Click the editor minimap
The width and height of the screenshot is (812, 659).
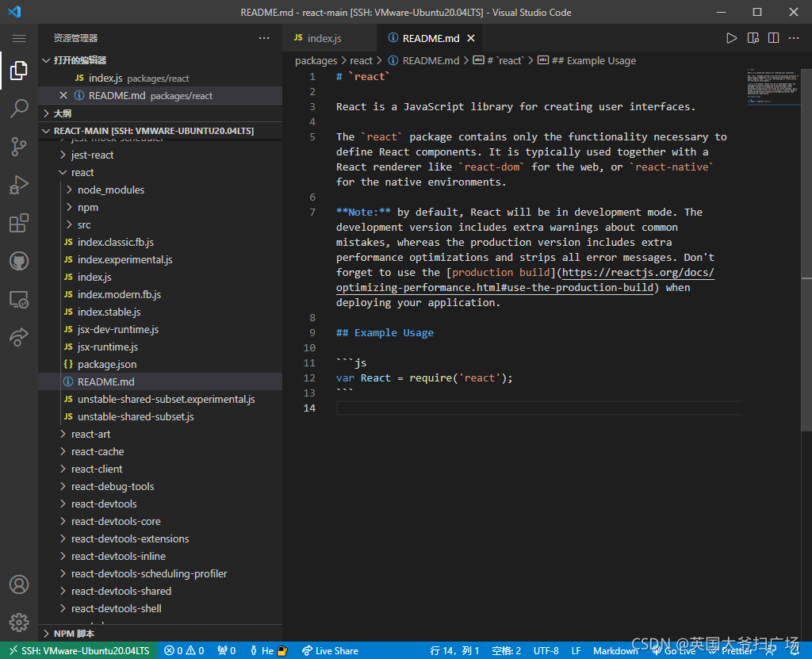[773, 86]
